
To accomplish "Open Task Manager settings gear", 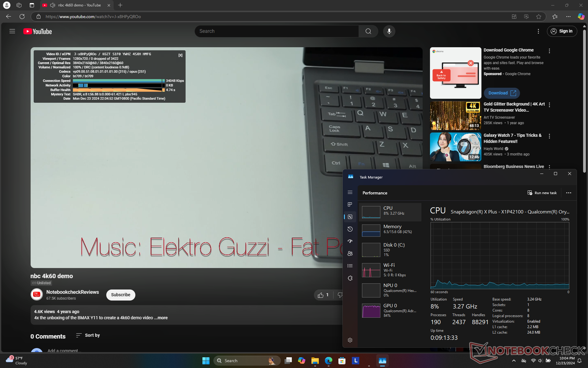I will click(350, 340).
